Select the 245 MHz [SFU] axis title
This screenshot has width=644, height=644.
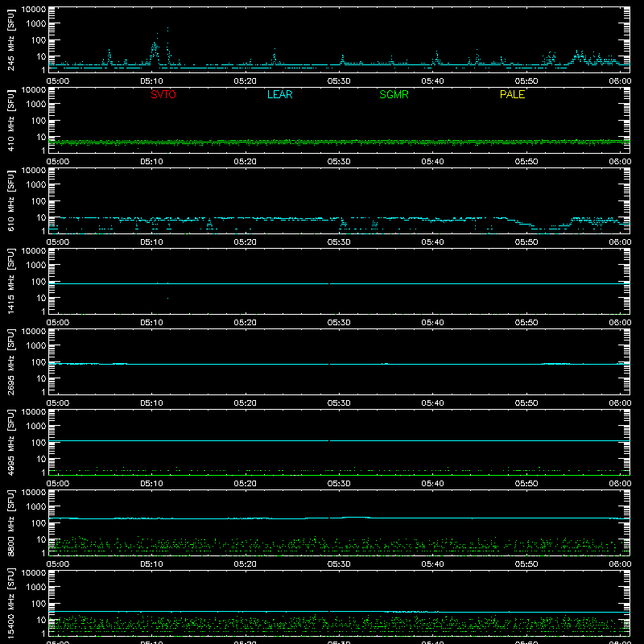[x=10, y=39]
